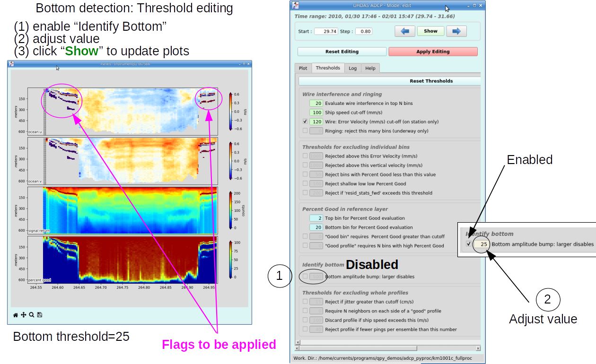Screen dimensions: 596x364
Task: Click the Save figure icon in Panels window
Action: click(x=40, y=314)
